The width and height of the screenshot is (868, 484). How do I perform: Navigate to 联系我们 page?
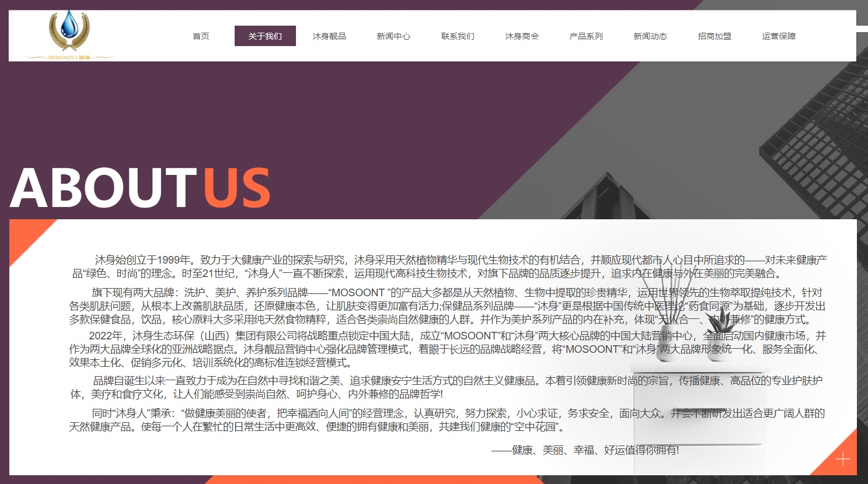[x=458, y=36]
